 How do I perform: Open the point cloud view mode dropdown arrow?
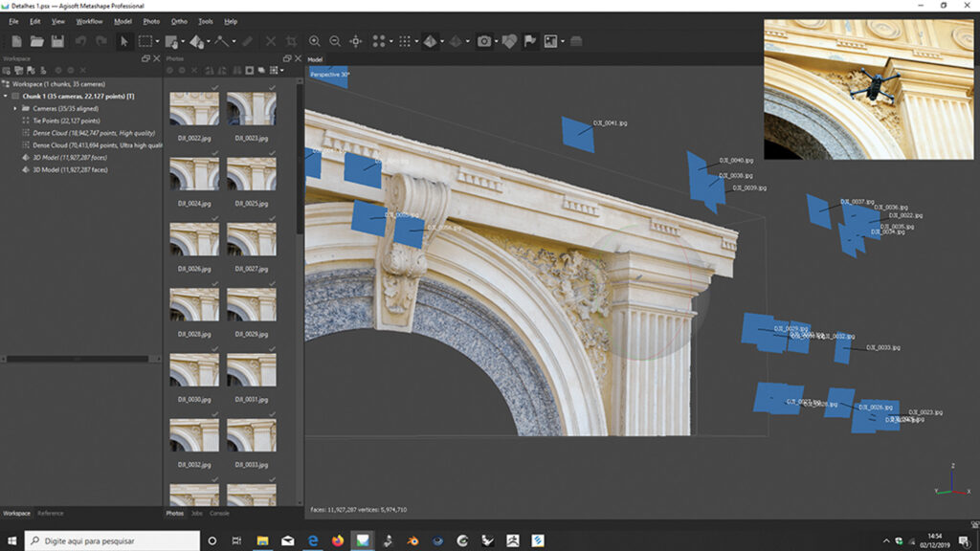click(x=390, y=42)
